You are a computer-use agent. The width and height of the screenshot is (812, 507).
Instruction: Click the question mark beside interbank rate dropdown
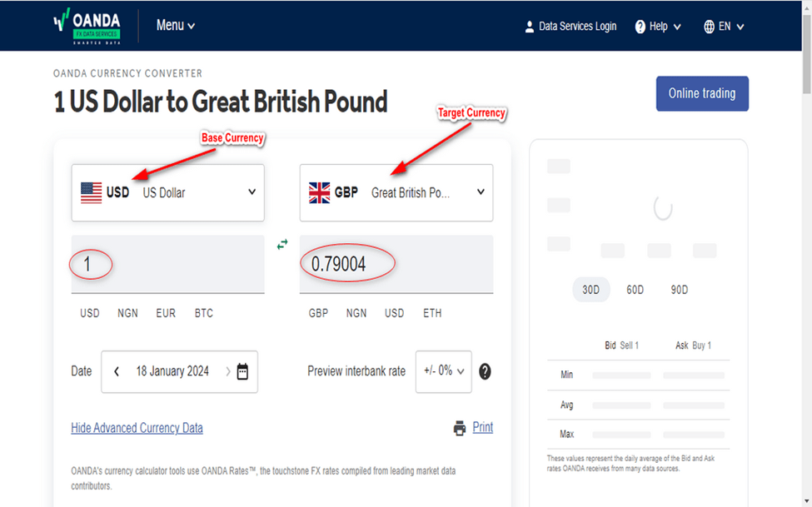(485, 372)
